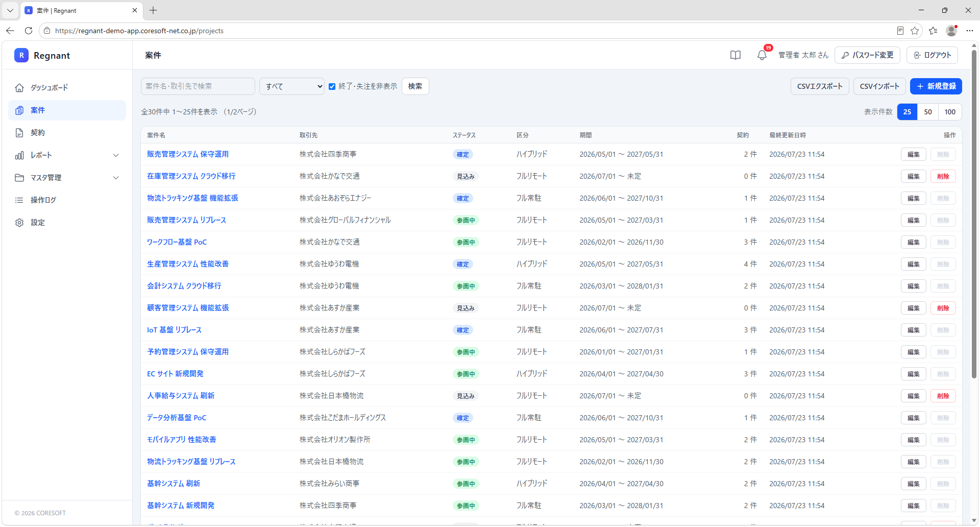Edit 生産管理システム 性能改善 row

[914, 264]
